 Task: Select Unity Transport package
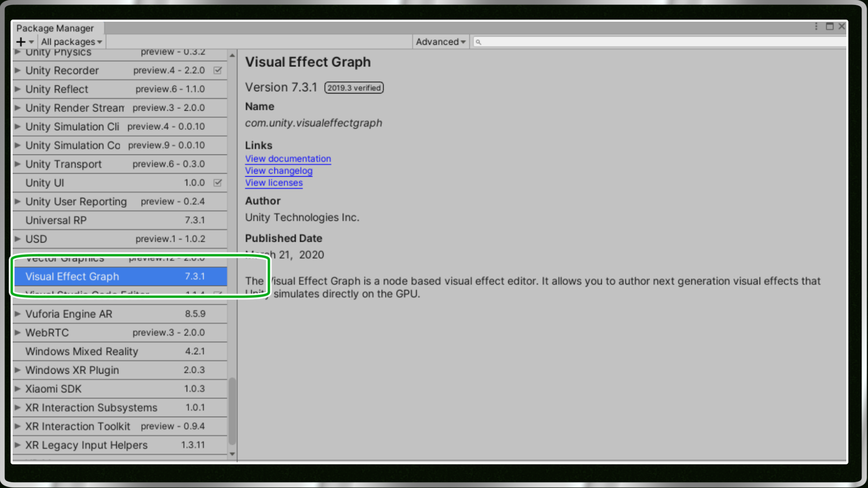pos(120,164)
